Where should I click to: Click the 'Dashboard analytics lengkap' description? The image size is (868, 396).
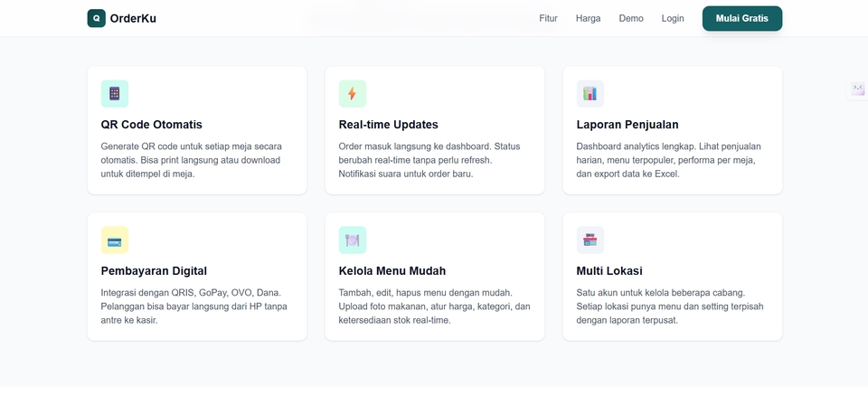669,160
